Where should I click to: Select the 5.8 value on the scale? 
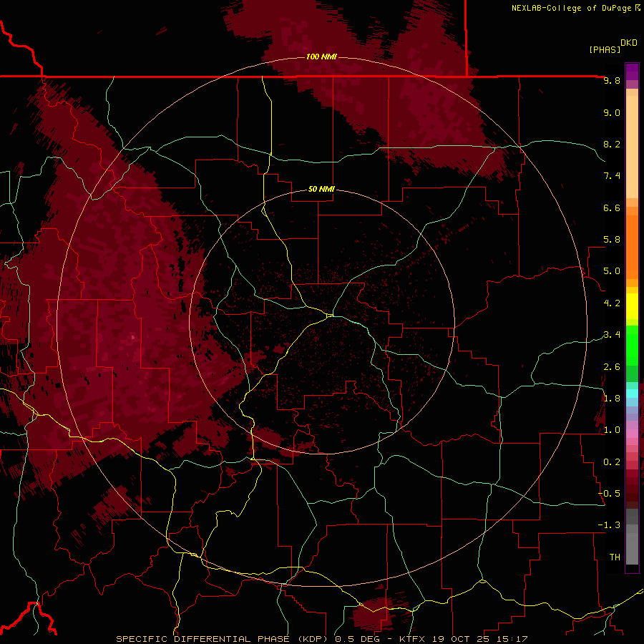click(612, 240)
